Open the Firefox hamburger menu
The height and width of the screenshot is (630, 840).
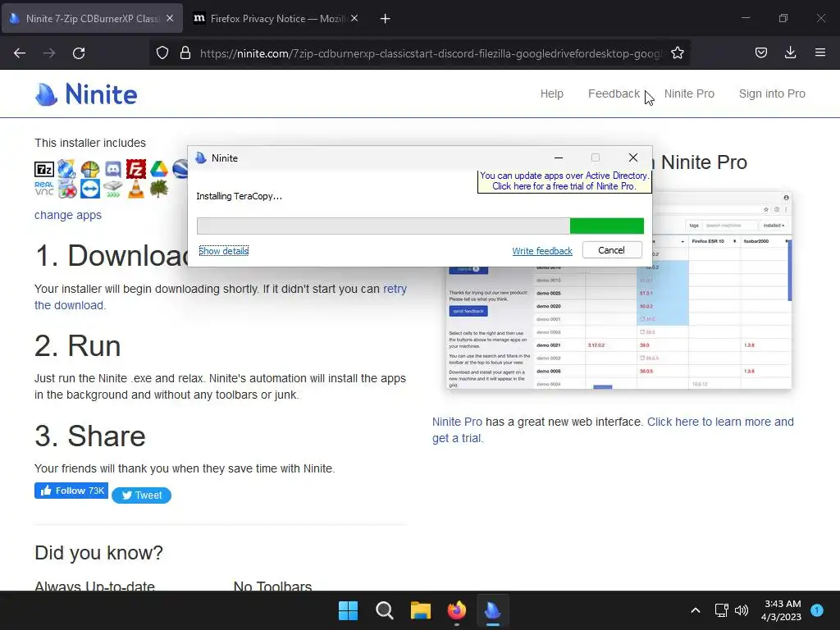[820, 53]
